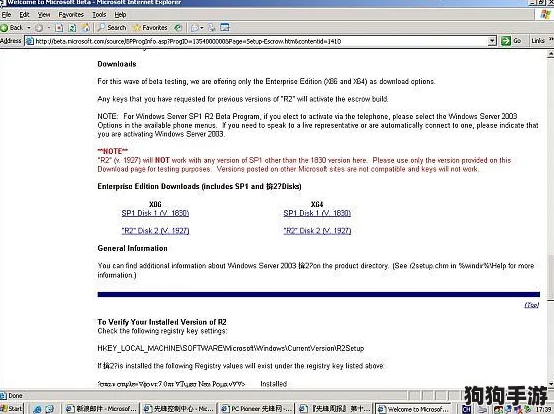Switch to the PC Pioneer 先锋网 taskbar window
The image size is (554, 414).
point(256,409)
